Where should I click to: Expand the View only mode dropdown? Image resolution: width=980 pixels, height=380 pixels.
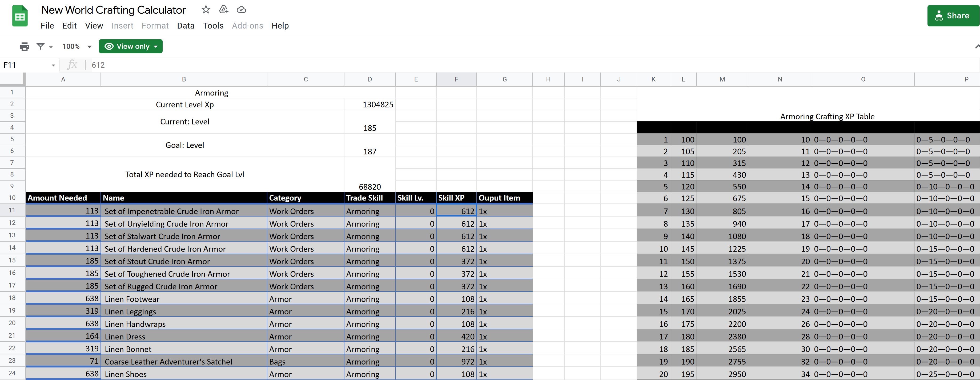click(130, 46)
